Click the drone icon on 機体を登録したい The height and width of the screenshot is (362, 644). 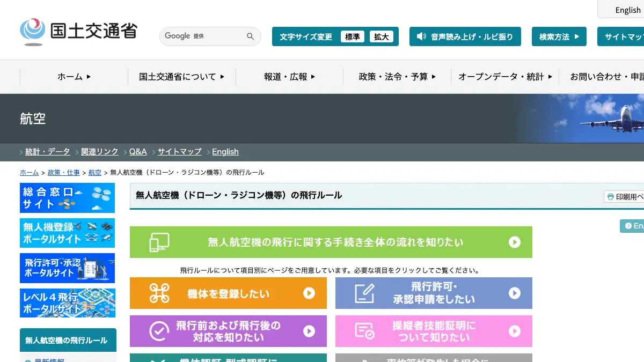click(x=159, y=293)
